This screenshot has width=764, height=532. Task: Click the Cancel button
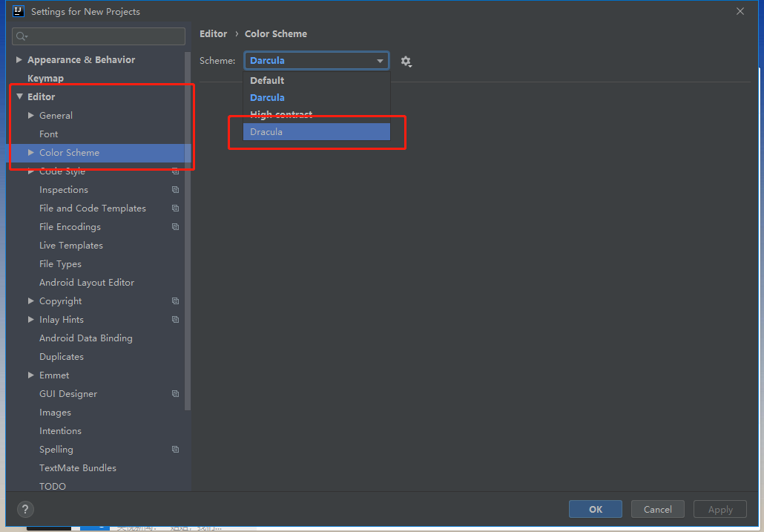658,509
